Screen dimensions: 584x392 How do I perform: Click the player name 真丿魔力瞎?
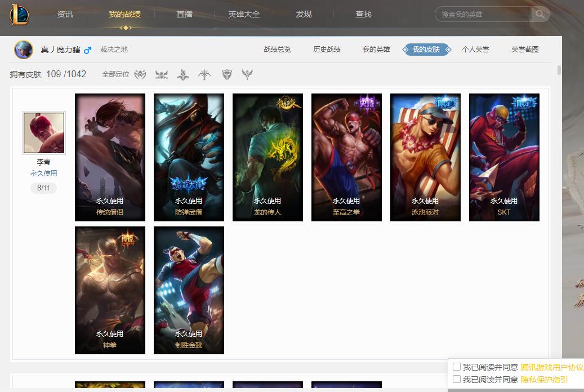[61, 50]
